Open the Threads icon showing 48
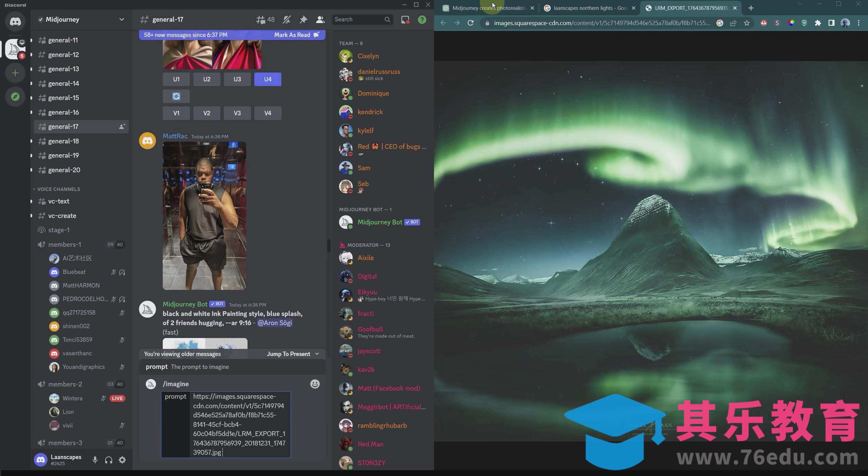868x476 pixels. [265, 20]
